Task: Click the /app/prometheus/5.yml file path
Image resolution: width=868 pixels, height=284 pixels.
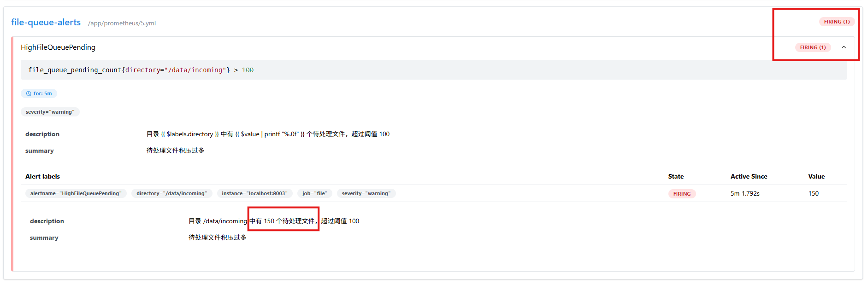Action: 122,23
